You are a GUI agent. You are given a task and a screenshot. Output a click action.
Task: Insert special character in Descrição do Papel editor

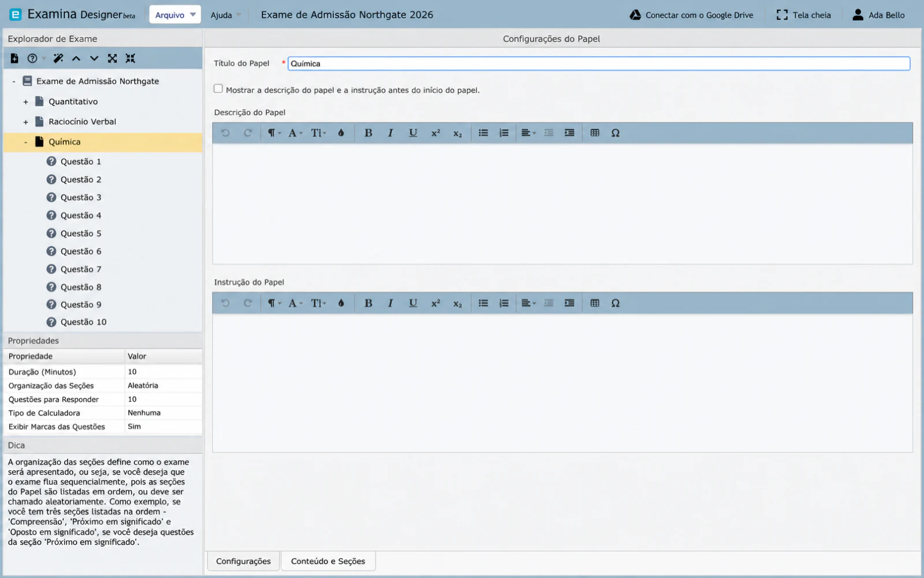[616, 133]
